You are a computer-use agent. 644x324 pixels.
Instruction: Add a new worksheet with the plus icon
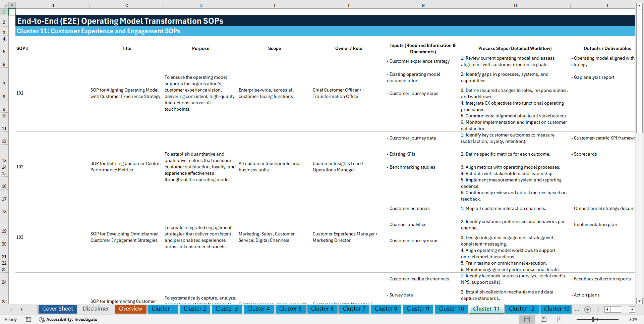[x=587, y=309]
